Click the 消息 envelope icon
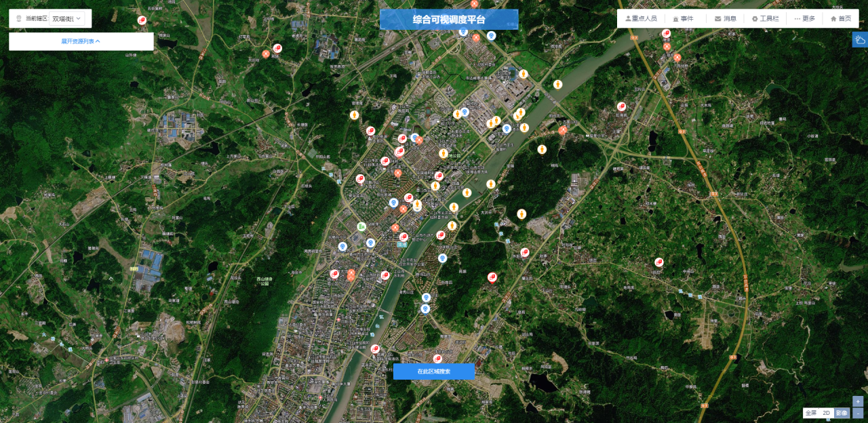 click(x=717, y=18)
